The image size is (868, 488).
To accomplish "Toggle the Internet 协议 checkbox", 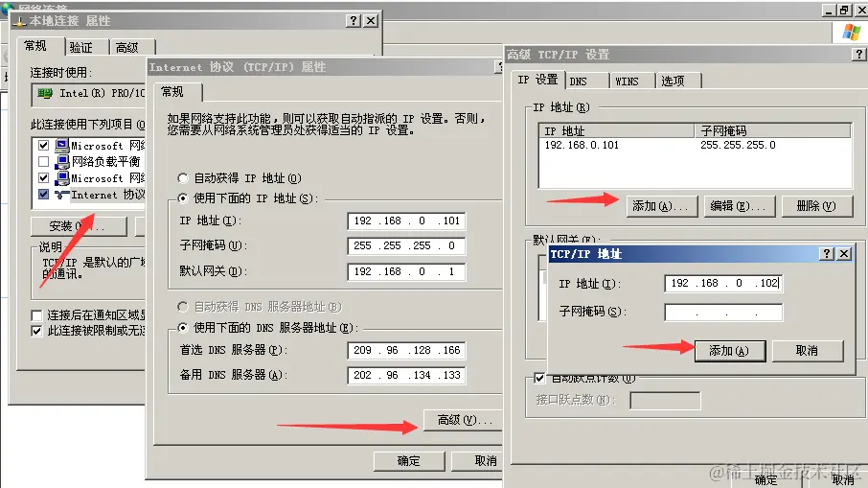I will 43,195.
